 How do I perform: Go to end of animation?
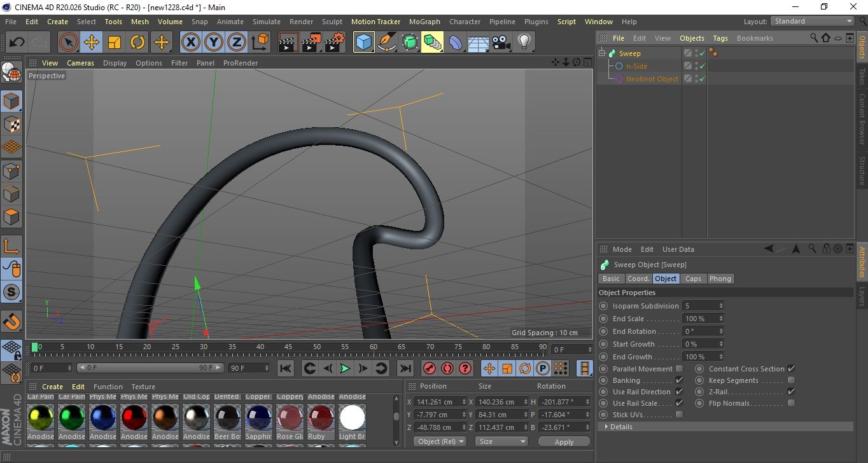(405, 368)
